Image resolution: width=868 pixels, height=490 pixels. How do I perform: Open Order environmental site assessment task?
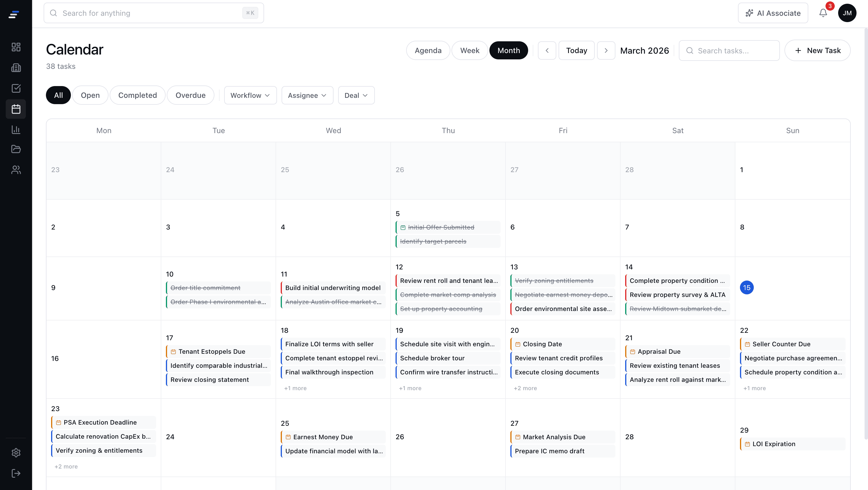(563, 309)
